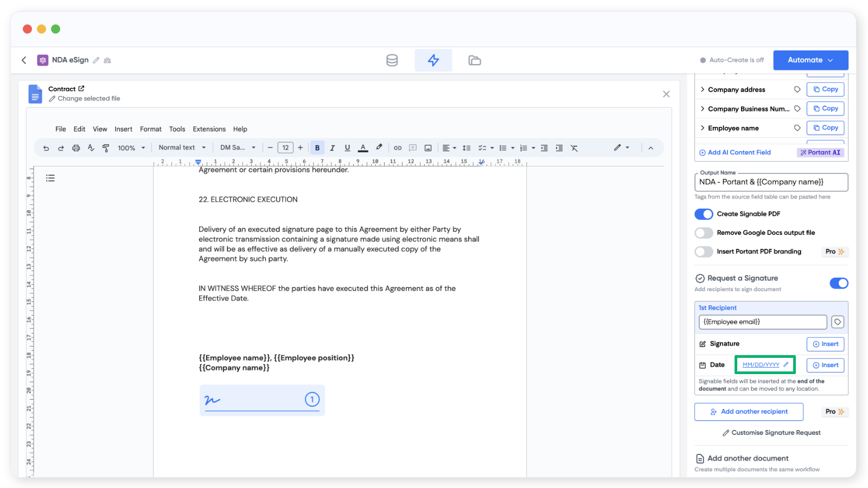This screenshot has width=868, height=488.
Task: Expand the Company address field
Action: 703,89
